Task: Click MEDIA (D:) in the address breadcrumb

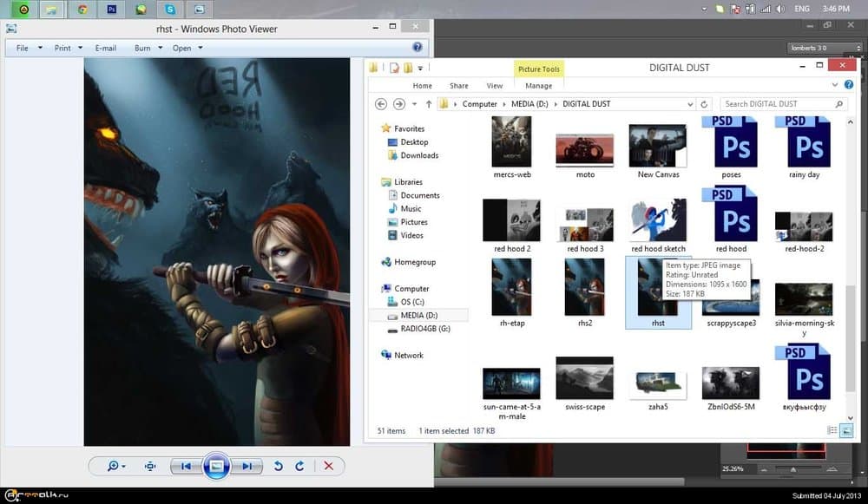Action: (529, 104)
